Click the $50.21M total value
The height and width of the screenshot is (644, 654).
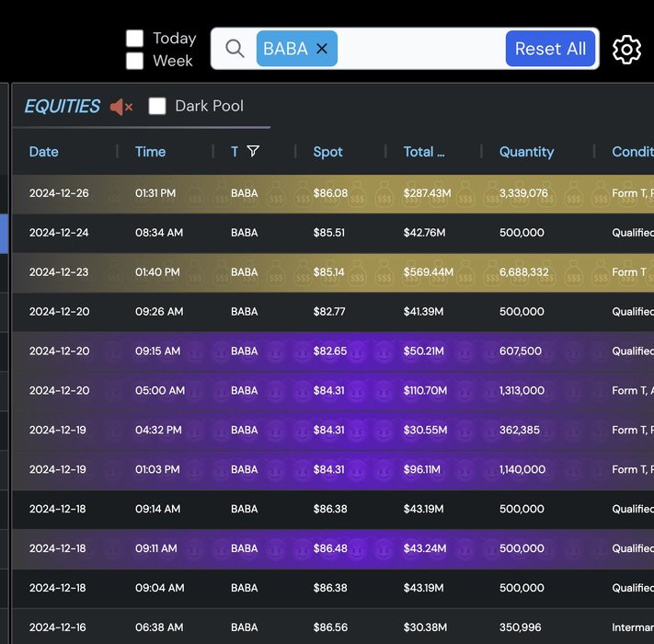click(424, 351)
